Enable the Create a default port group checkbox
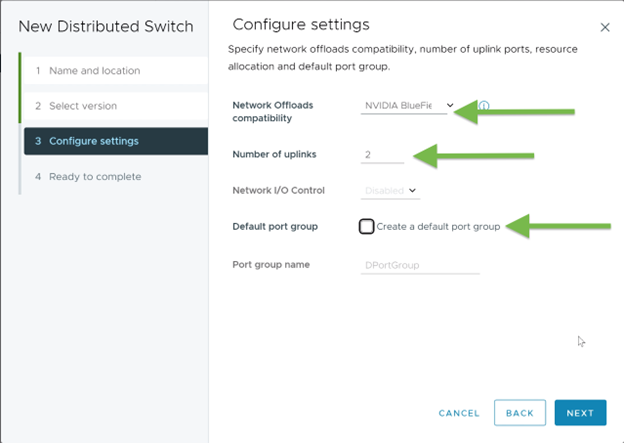 tap(367, 227)
